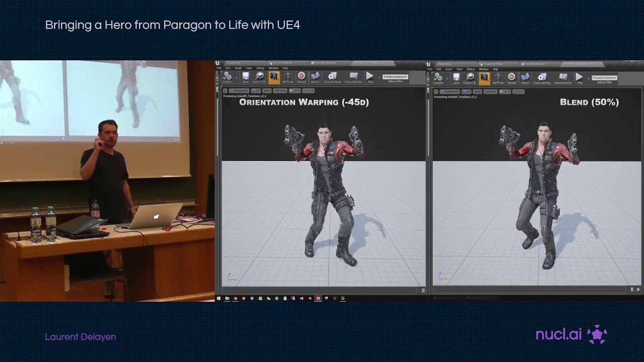Open Lit view mode in right viewport
644x362 pixels.
[466, 92]
